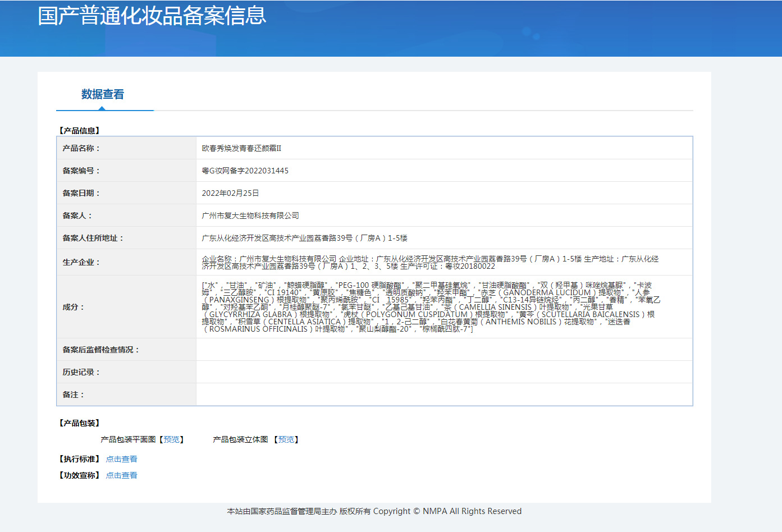
Task: Preview the 产品包装立体图 image
Action: click(x=286, y=439)
